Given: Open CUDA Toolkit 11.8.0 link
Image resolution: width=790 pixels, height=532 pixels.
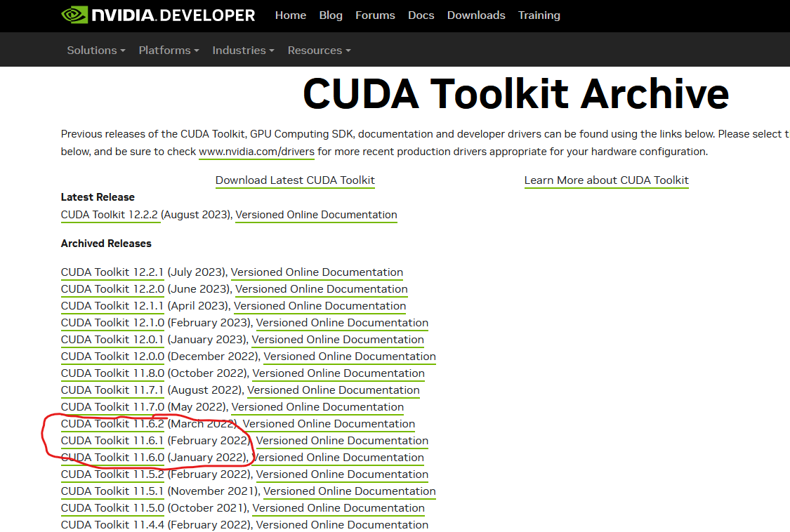Looking at the screenshot, I should [x=112, y=373].
